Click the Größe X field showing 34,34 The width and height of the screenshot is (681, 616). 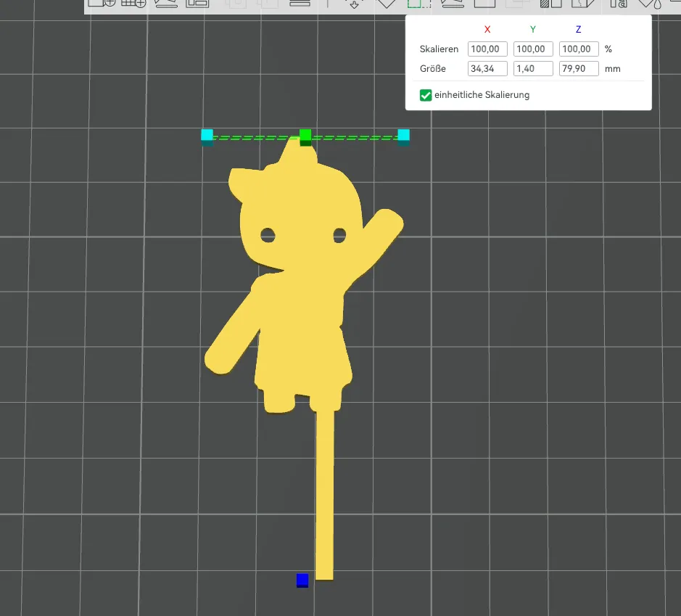(487, 69)
